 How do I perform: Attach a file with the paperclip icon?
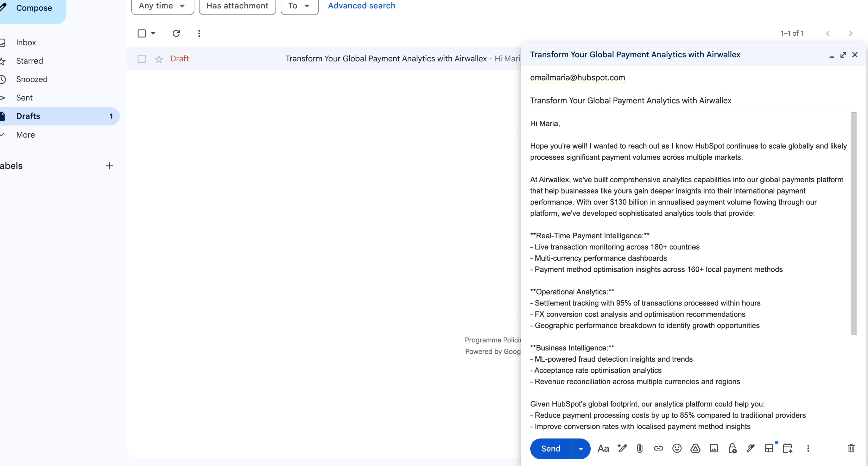pos(640,448)
